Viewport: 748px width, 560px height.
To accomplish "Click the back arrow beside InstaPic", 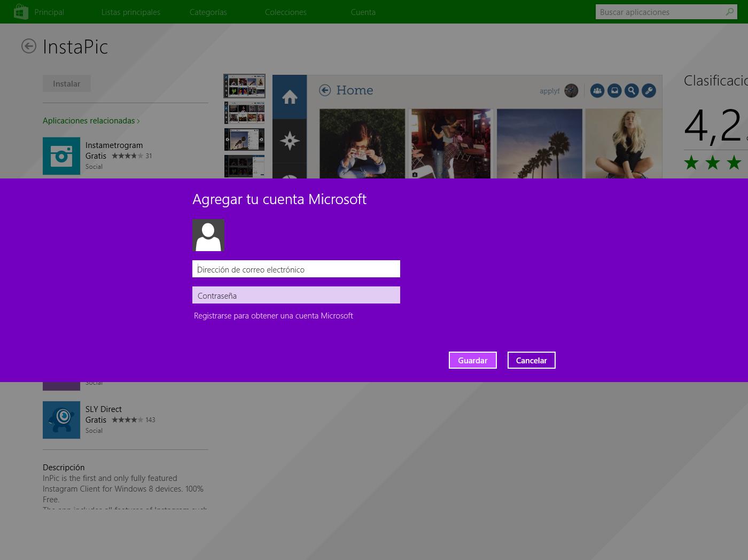I will click(29, 46).
